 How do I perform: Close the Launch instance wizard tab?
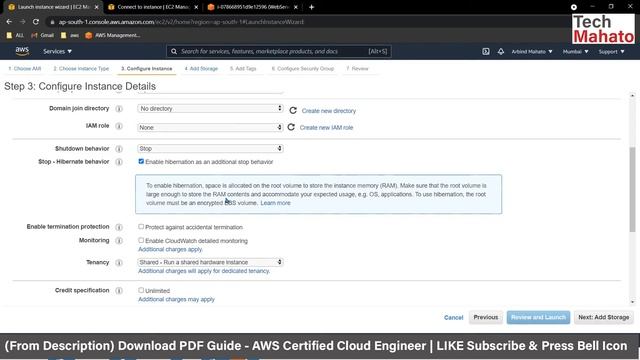click(97, 7)
